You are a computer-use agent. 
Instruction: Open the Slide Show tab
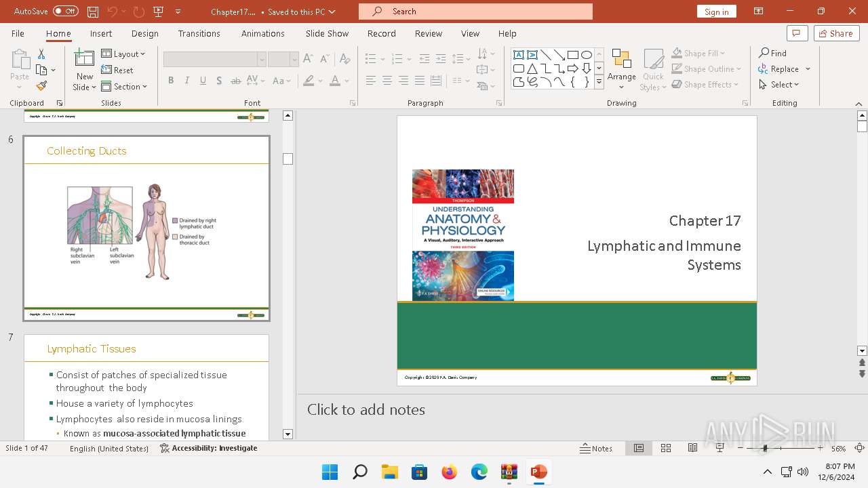pyautogui.click(x=327, y=33)
